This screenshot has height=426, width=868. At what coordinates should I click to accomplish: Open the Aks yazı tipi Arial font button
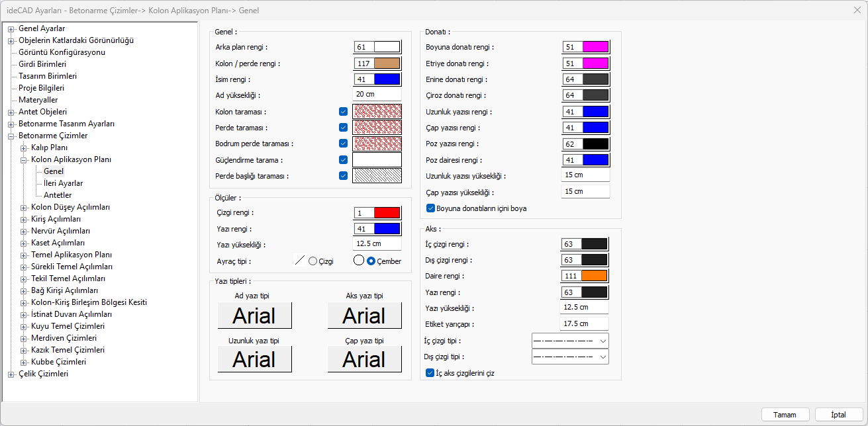tap(364, 316)
